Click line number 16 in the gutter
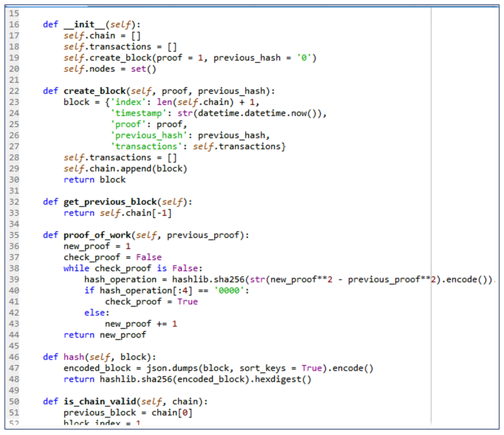504x435 pixels. click(14, 25)
